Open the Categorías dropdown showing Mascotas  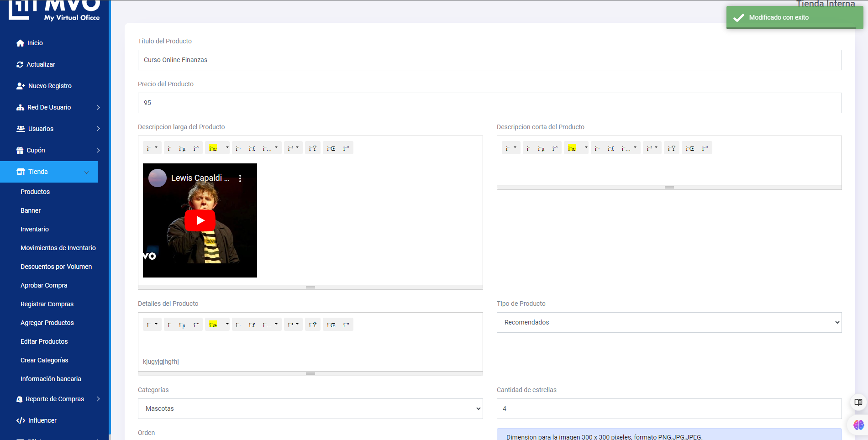tap(310, 409)
